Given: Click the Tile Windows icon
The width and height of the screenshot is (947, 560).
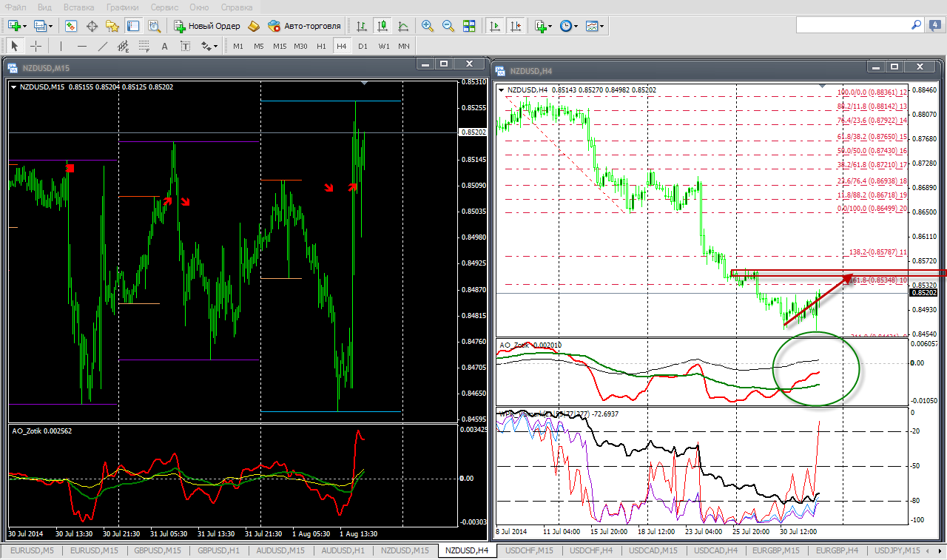Looking at the screenshot, I should point(468,26).
